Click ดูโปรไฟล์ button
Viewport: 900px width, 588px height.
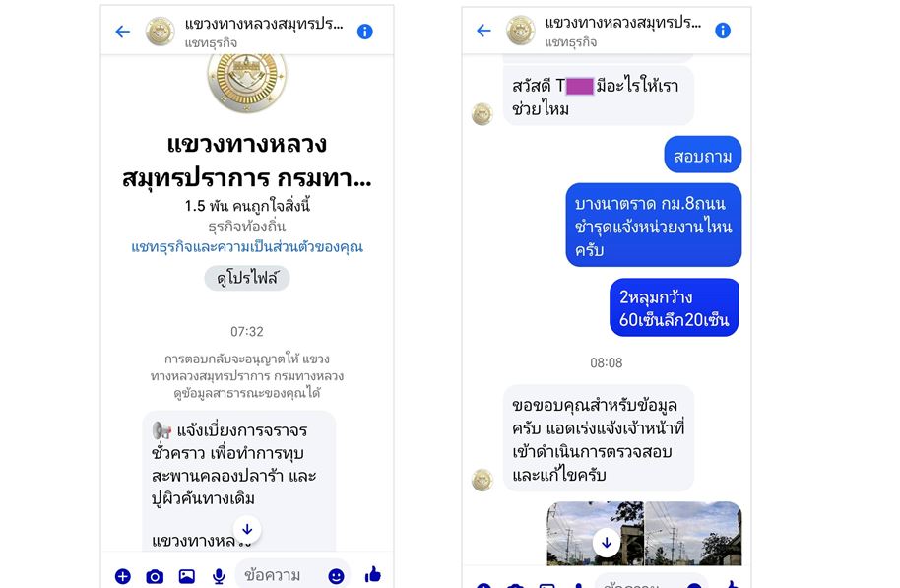point(247,279)
